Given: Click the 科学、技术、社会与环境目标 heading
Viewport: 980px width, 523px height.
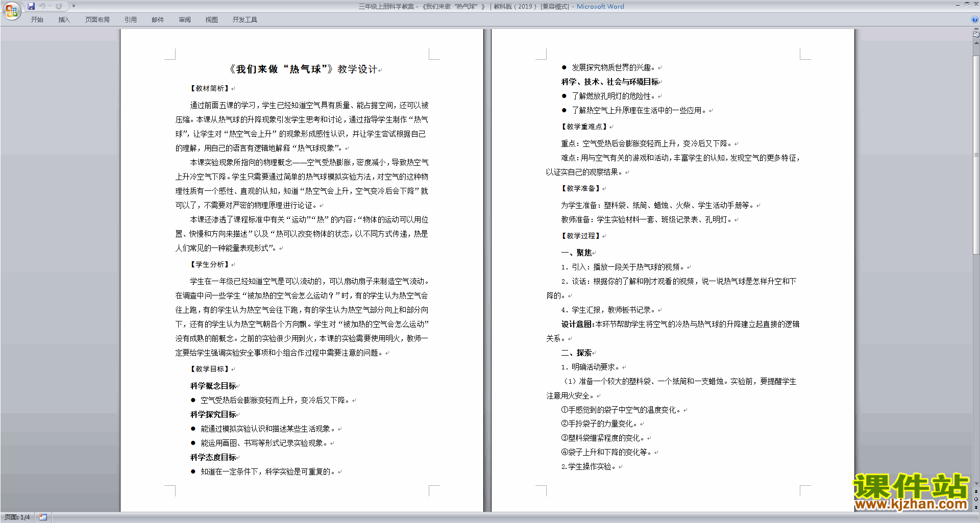Looking at the screenshot, I should [x=610, y=82].
